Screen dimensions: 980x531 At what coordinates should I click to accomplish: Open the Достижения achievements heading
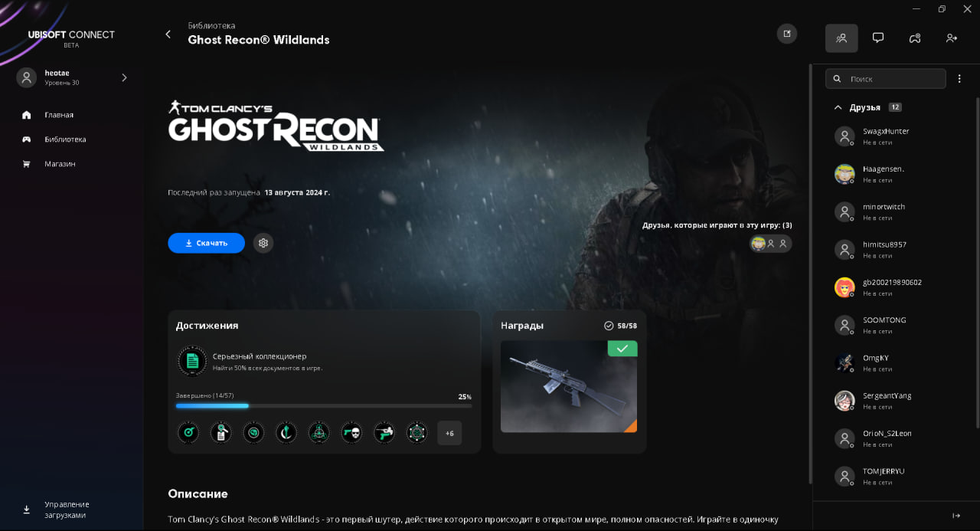pos(207,326)
